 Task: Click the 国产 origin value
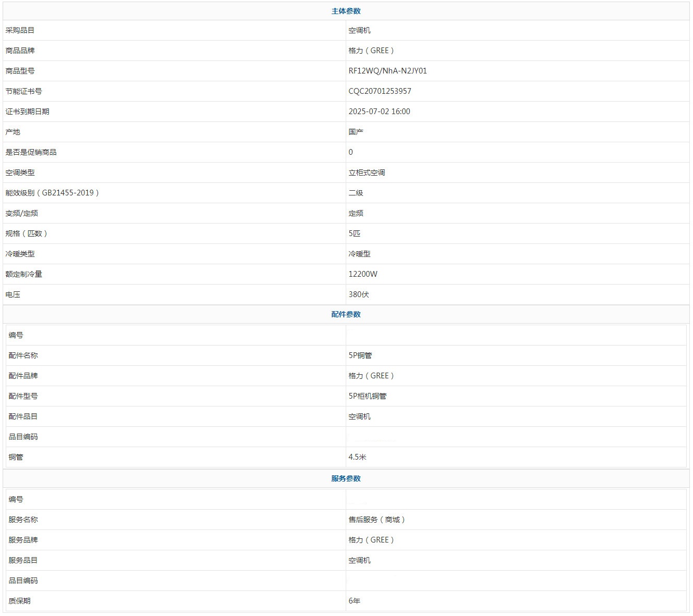356,132
